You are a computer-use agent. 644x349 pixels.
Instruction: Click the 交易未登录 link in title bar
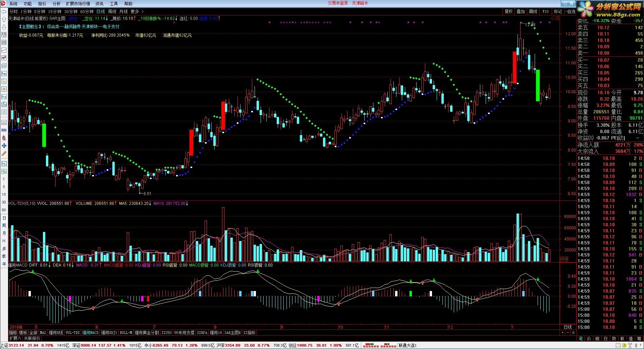click(x=338, y=3)
